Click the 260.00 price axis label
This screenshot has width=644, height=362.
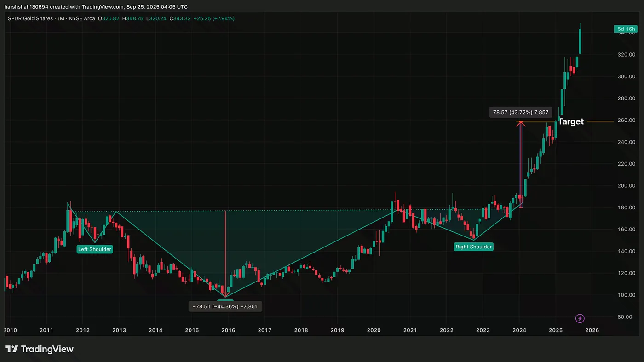(x=627, y=120)
